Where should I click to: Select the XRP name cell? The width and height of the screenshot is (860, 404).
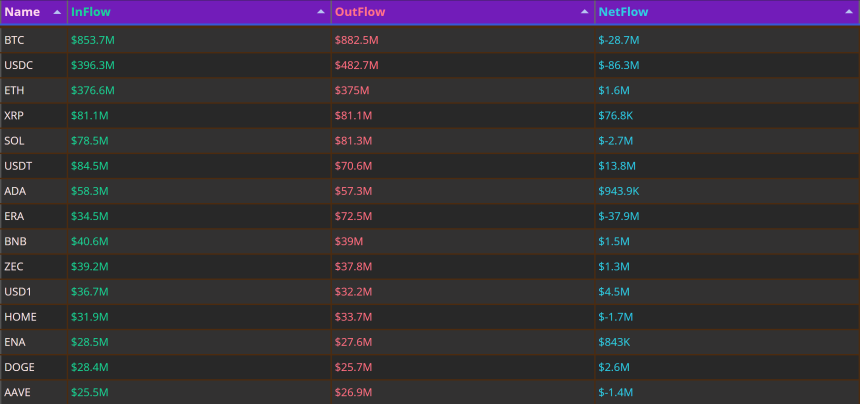[34, 116]
